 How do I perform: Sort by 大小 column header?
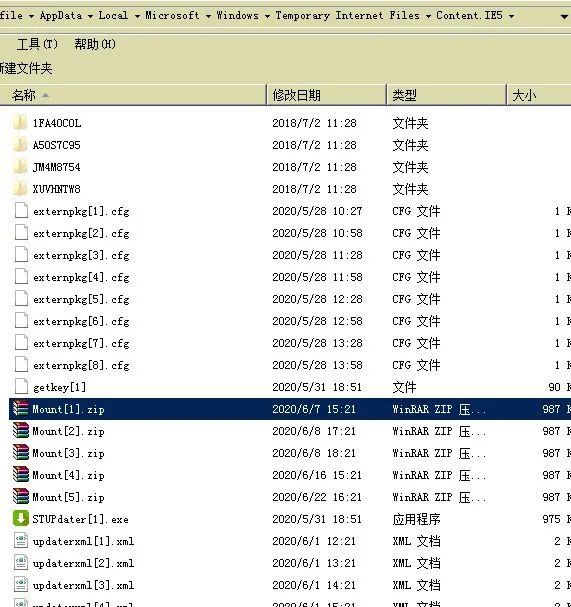(539, 95)
